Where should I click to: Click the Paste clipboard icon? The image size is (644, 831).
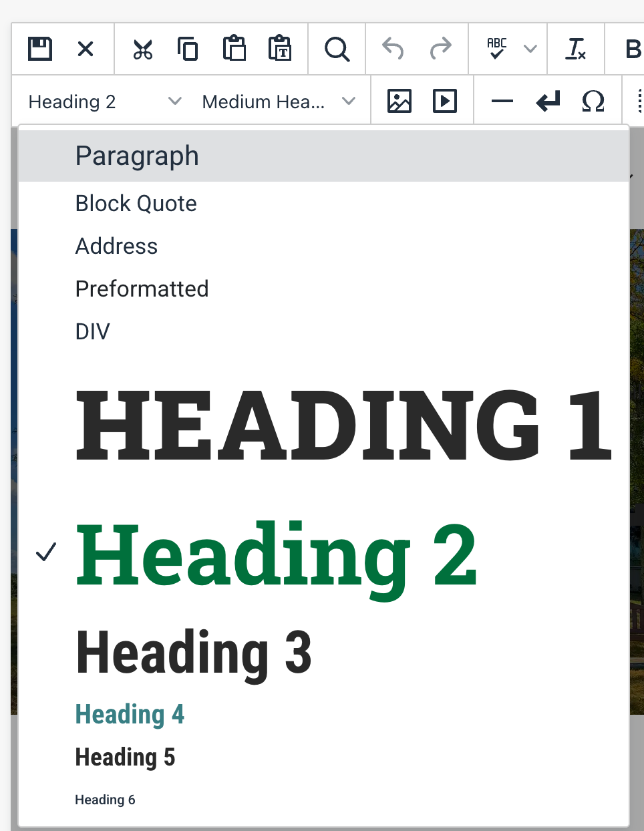pyautogui.click(x=234, y=49)
